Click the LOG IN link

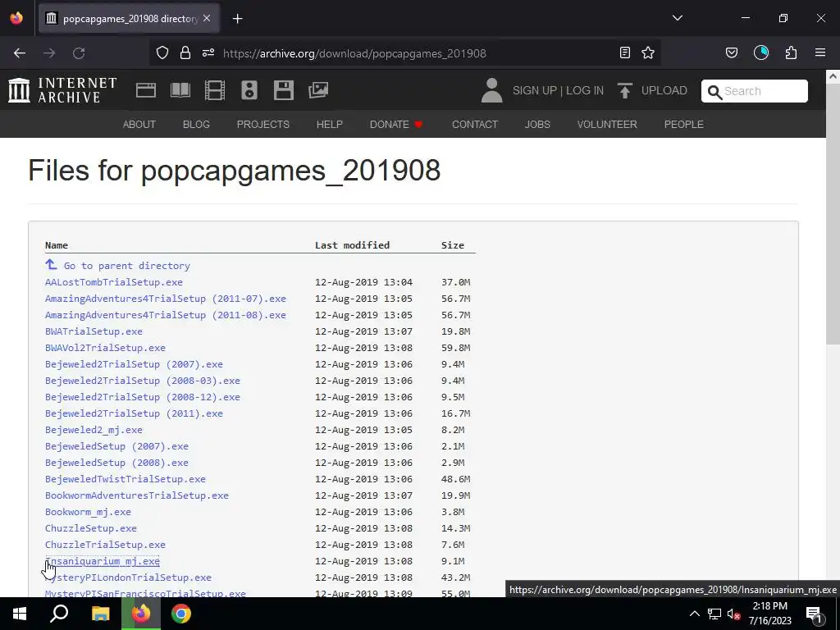point(585,90)
